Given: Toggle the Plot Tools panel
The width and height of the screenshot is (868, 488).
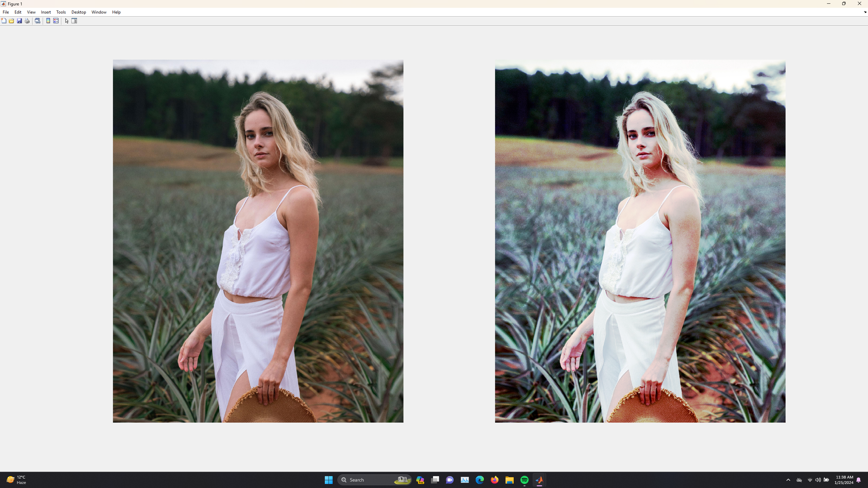Looking at the screenshot, I should click(x=74, y=21).
